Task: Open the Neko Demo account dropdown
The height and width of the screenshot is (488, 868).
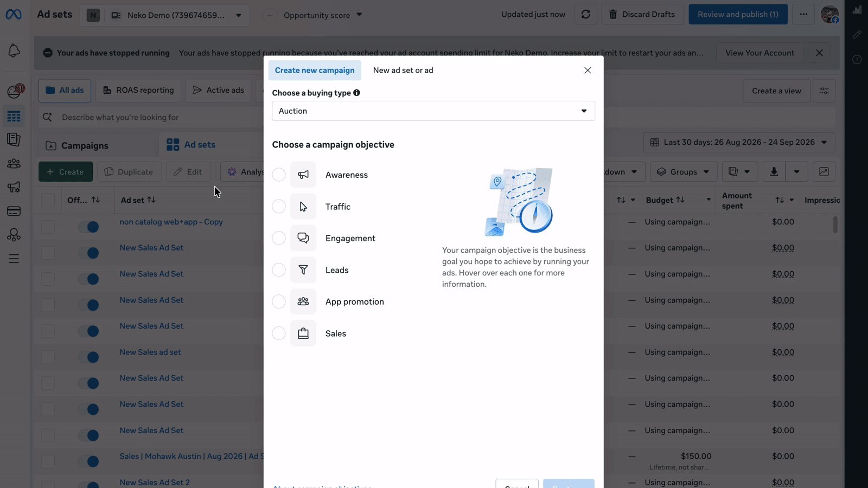Action: [x=165, y=15]
